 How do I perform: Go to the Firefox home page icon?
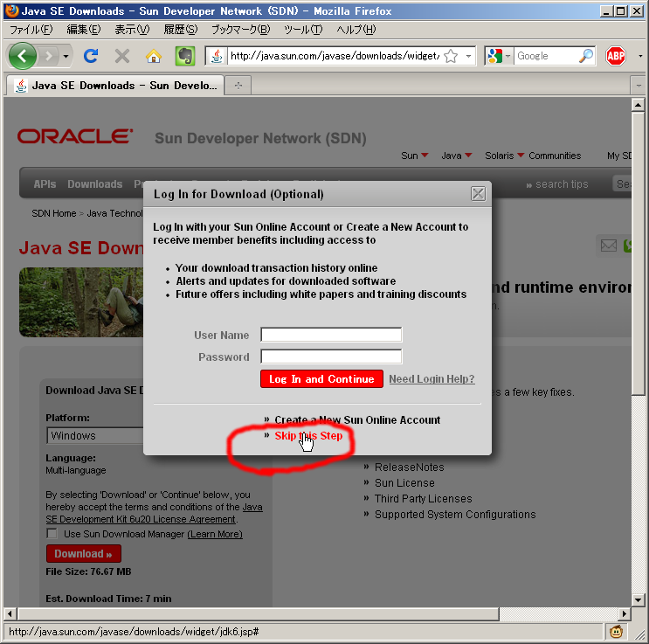click(x=154, y=56)
